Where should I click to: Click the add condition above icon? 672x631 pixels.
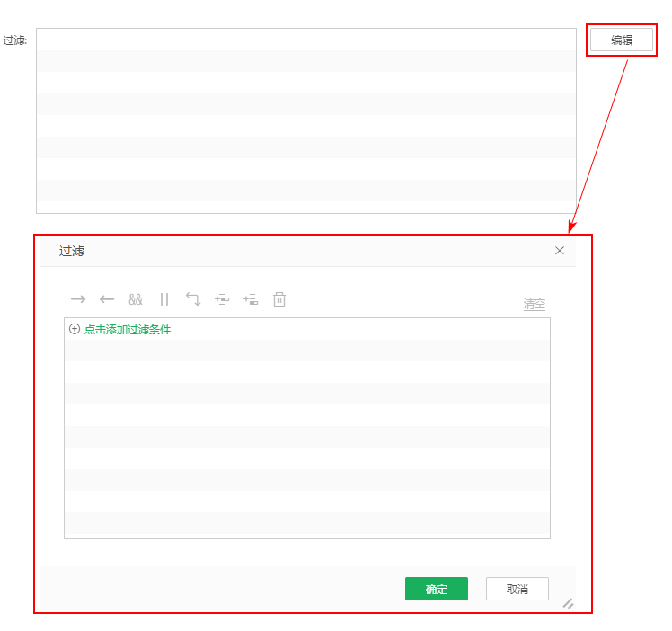click(222, 299)
